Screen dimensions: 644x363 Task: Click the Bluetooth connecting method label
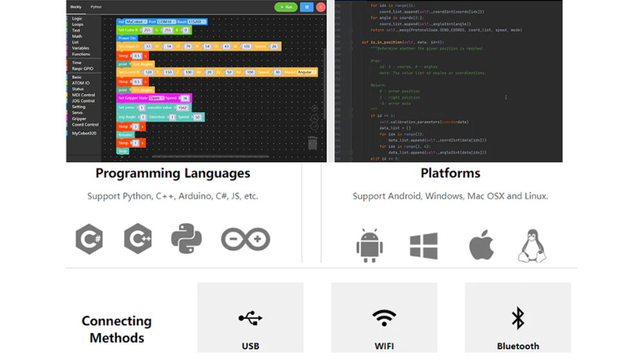[518, 346]
